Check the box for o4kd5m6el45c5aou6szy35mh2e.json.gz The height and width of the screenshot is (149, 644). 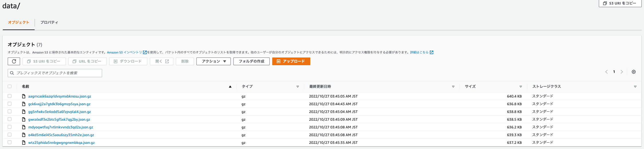coord(10,135)
